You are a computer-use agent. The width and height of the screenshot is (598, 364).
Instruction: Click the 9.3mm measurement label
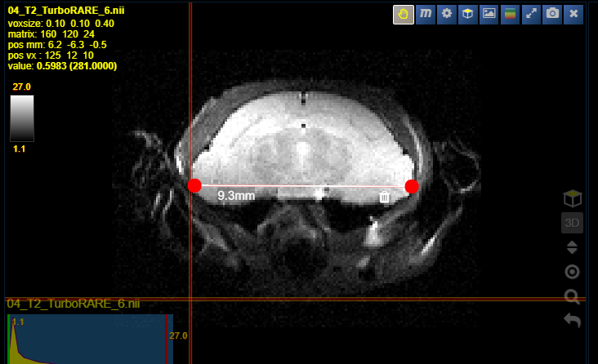point(236,196)
